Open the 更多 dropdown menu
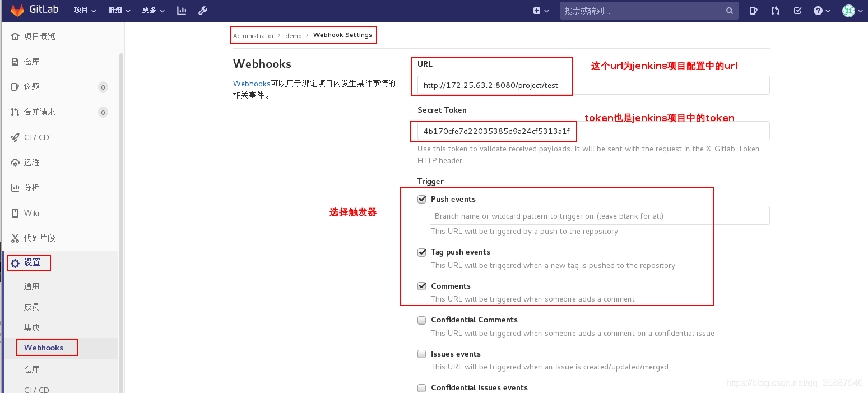The height and width of the screenshot is (393, 868). click(153, 10)
